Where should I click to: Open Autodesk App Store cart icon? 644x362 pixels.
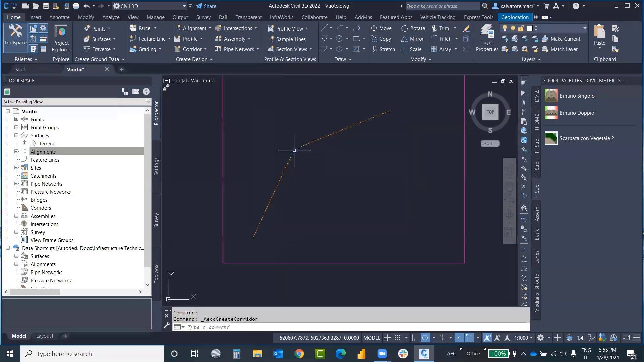(546, 6)
